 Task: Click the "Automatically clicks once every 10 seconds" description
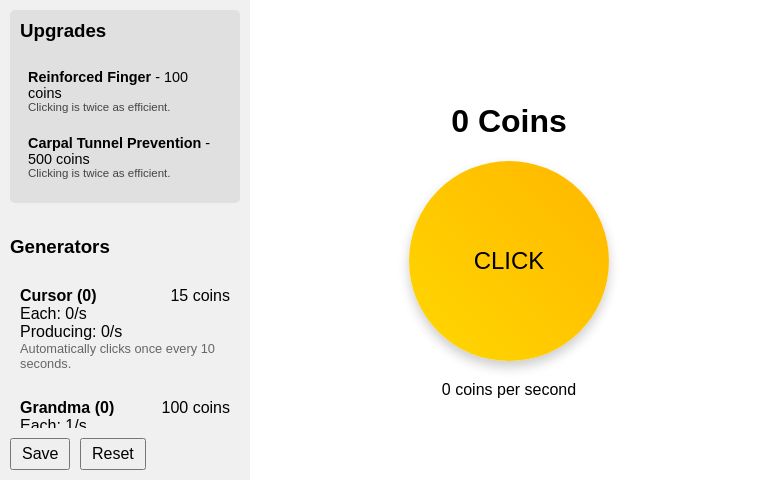[116, 356]
